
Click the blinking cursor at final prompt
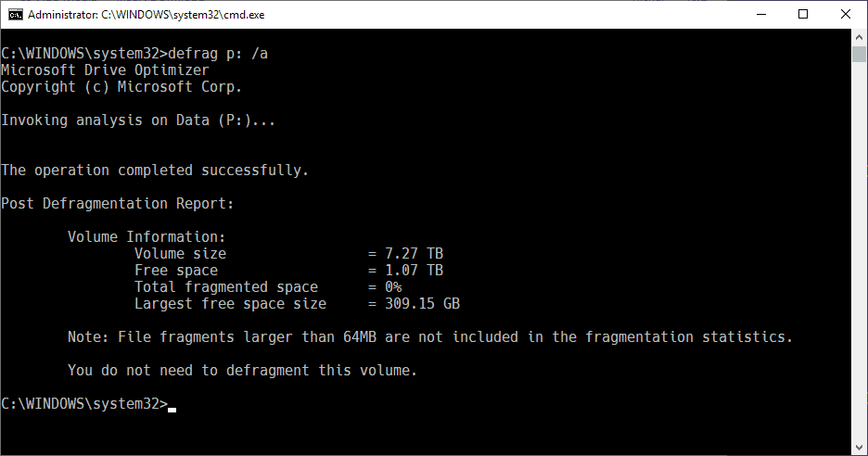pos(172,407)
